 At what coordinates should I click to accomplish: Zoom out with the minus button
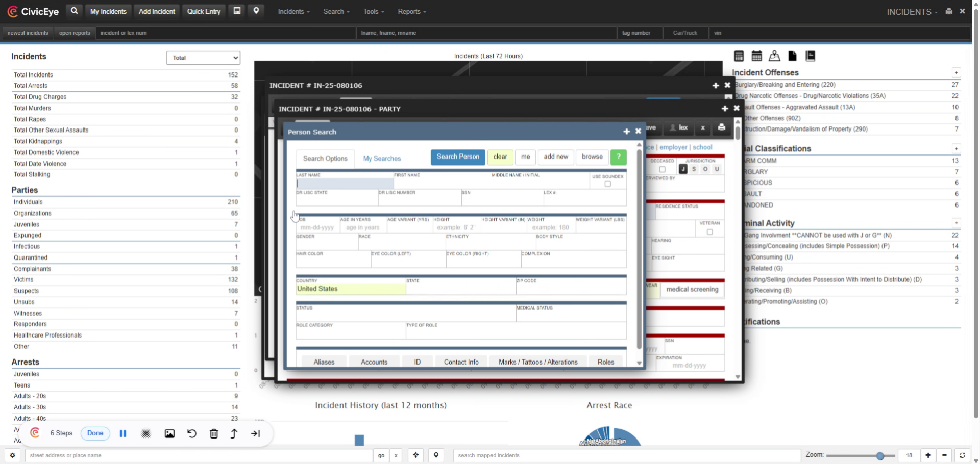[x=944, y=455]
